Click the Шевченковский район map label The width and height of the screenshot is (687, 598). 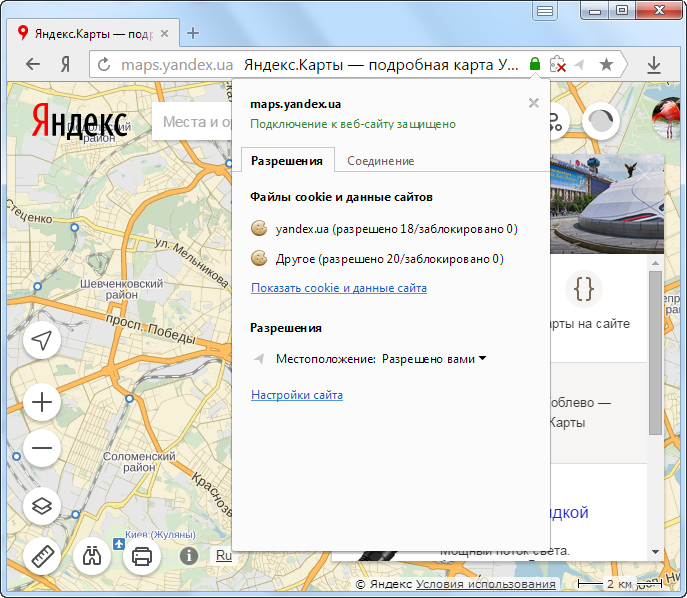(x=121, y=289)
